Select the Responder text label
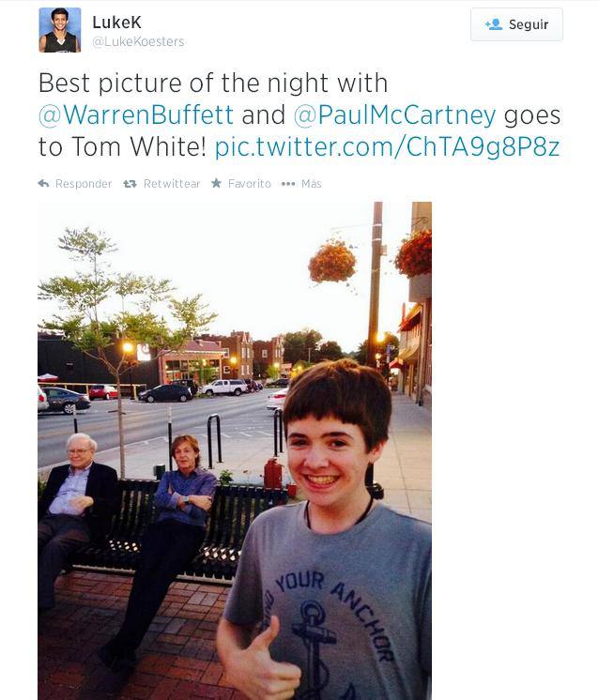 [x=84, y=184]
